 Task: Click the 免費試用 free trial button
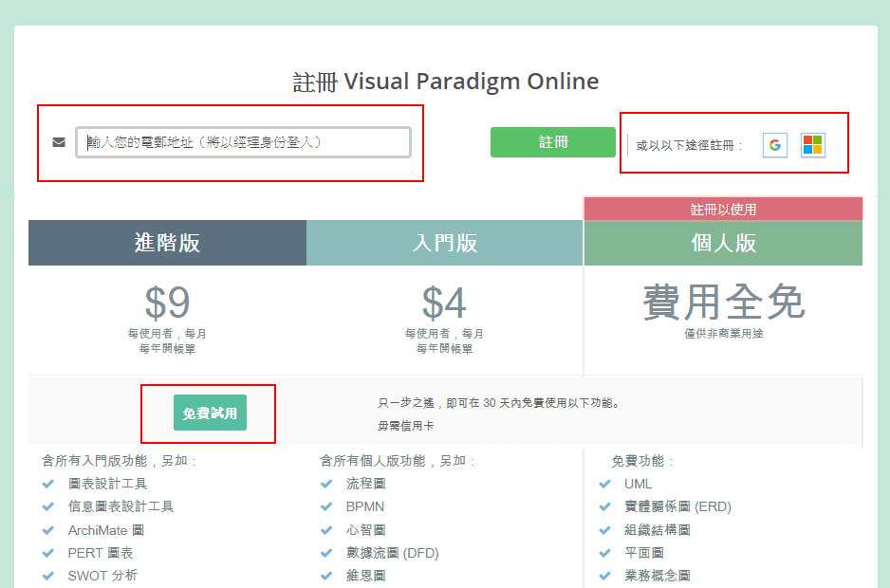210,413
